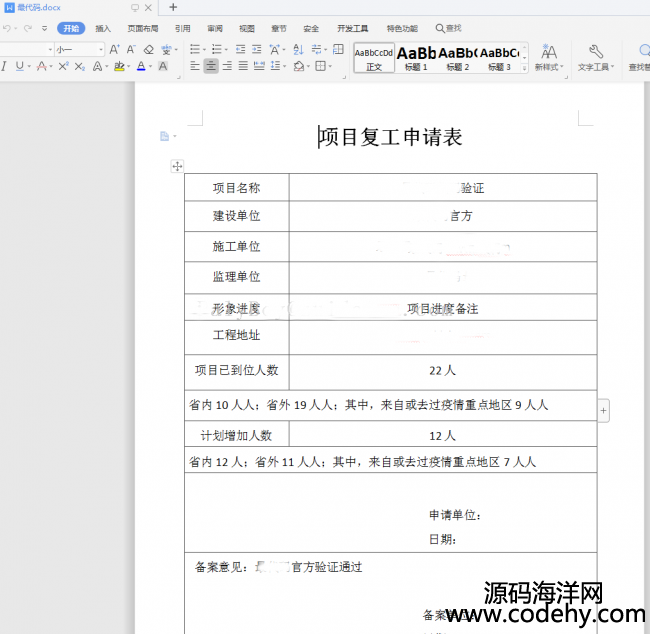
Task: Align paragraph right
Action: point(227,66)
